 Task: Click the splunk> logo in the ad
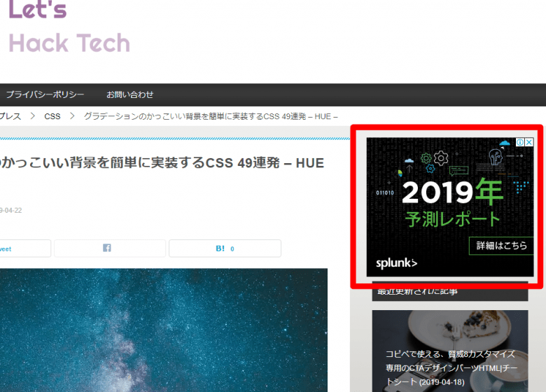(x=397, y=263)
